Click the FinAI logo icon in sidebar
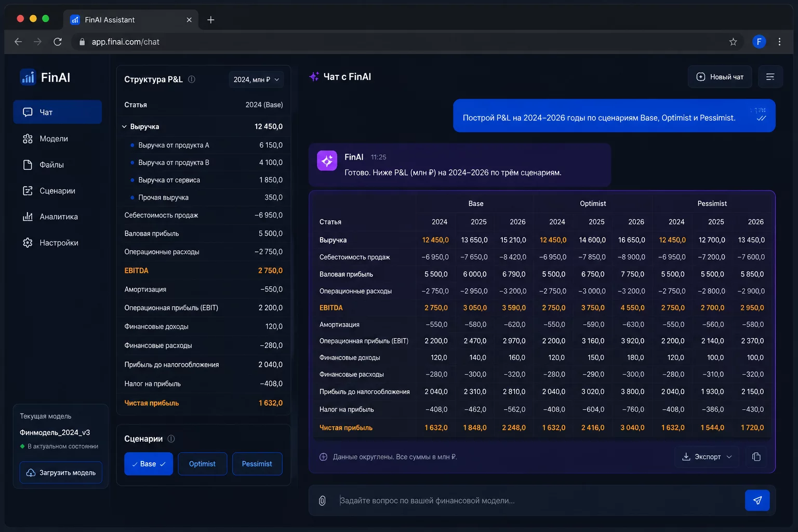Image resolution: width=798 pixels, height=532 pixels. tap(28, 77)
